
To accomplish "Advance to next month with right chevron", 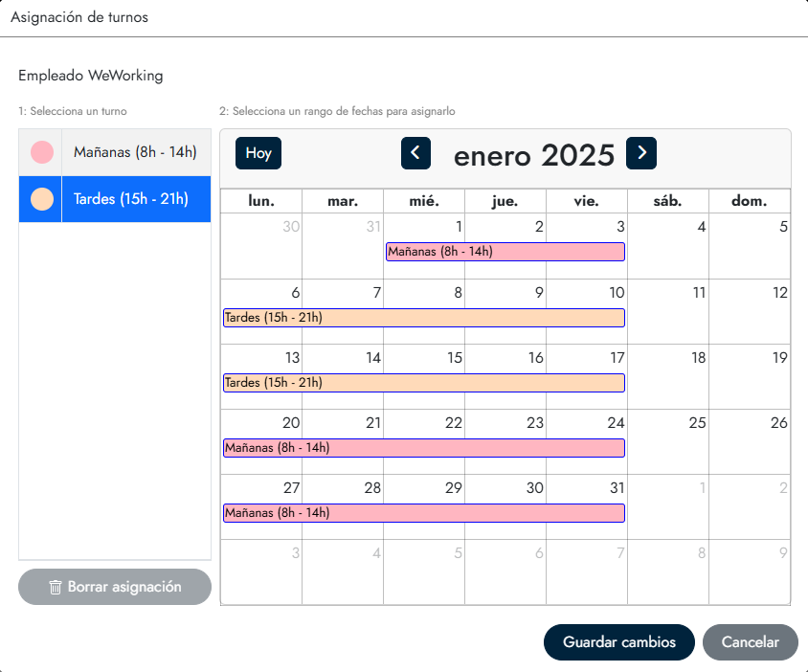I will coord(641,153).
